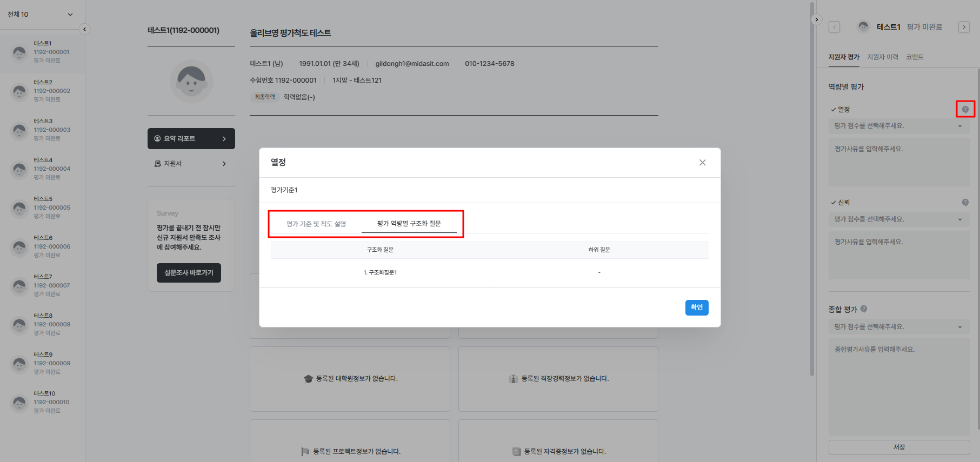Click the 올리브영 평가척도 테스트 title

coord(290,33)
